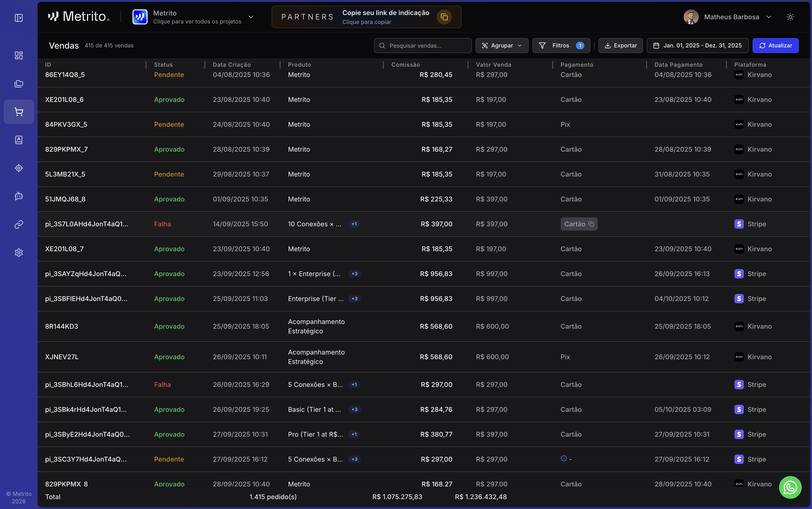The image size is (812, 509).
Task: Focus the Pesquisar vendas search field
Action: tap(422, 46)
